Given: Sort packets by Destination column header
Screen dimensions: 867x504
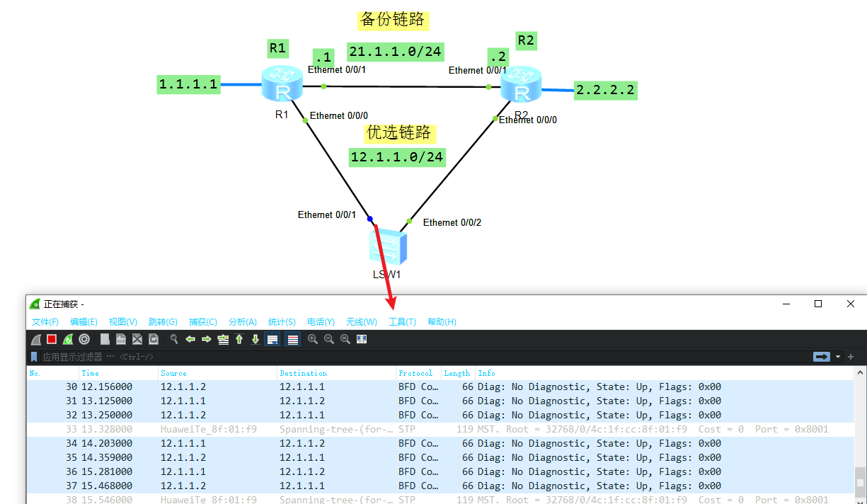Looking at the screenshot, I should coord(336,373).
